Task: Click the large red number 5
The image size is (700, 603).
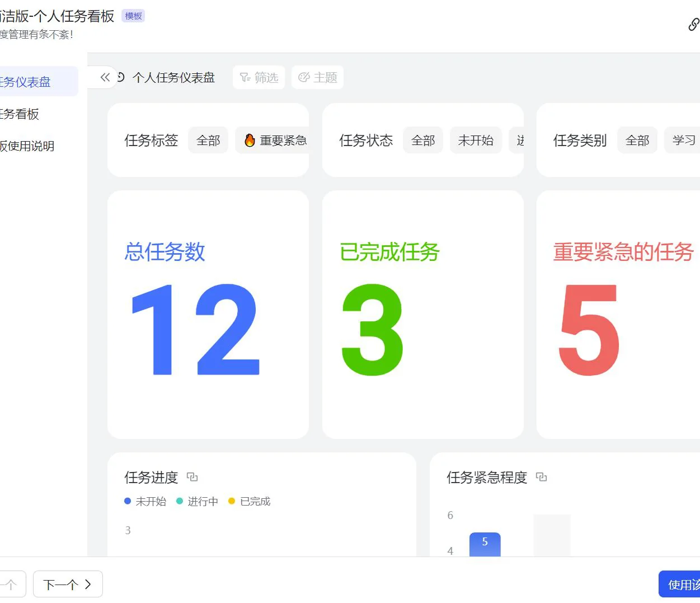Action: [x=589, y=330]
